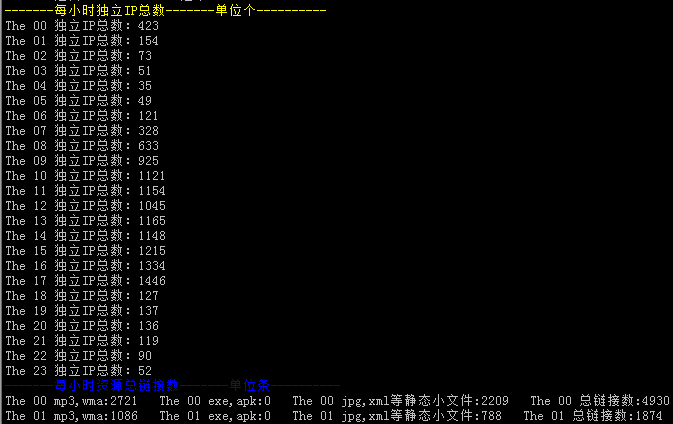Click the hour 15 unique IP value 1215
The width and height of the screenshot is (673, 424).
(152, 251)
